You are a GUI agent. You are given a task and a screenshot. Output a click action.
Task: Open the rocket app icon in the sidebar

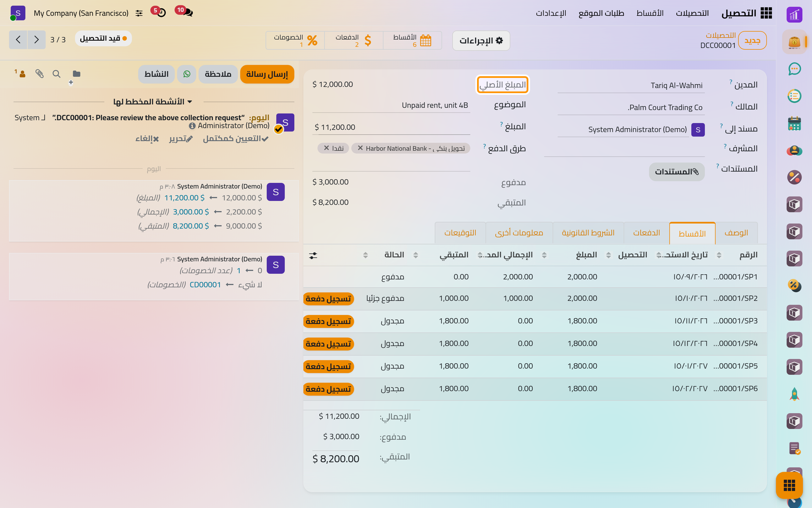[794, 394]
